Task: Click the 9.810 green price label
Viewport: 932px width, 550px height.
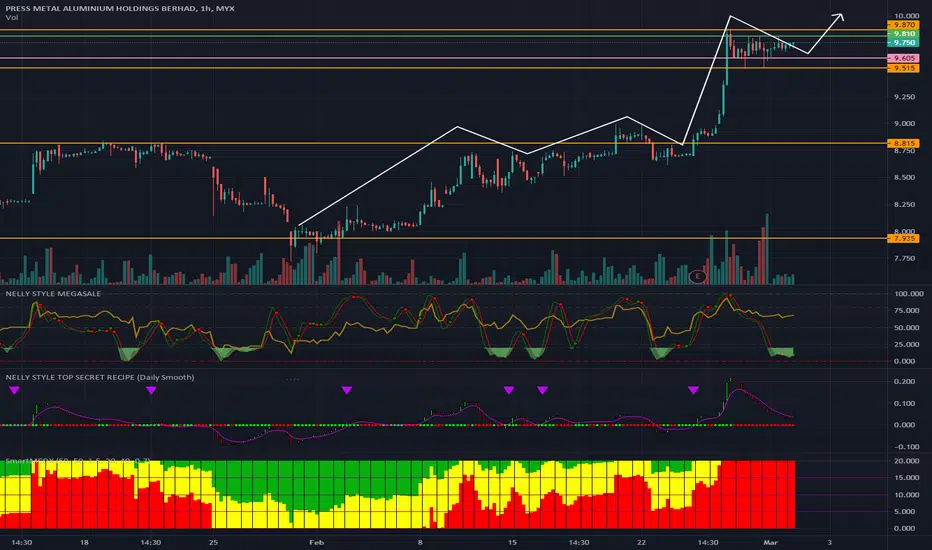Action: click(903, 34)
